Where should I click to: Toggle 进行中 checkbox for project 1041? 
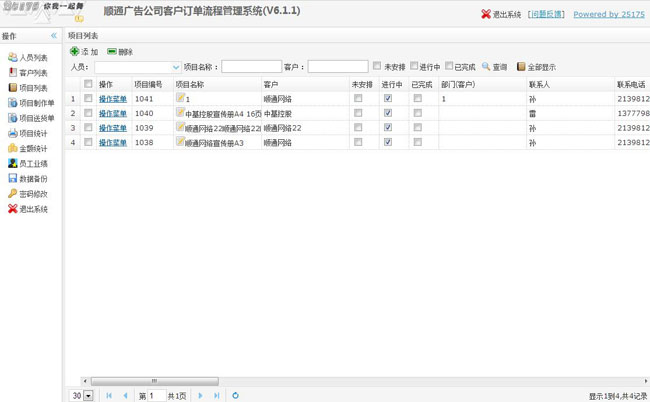point(388,98)
